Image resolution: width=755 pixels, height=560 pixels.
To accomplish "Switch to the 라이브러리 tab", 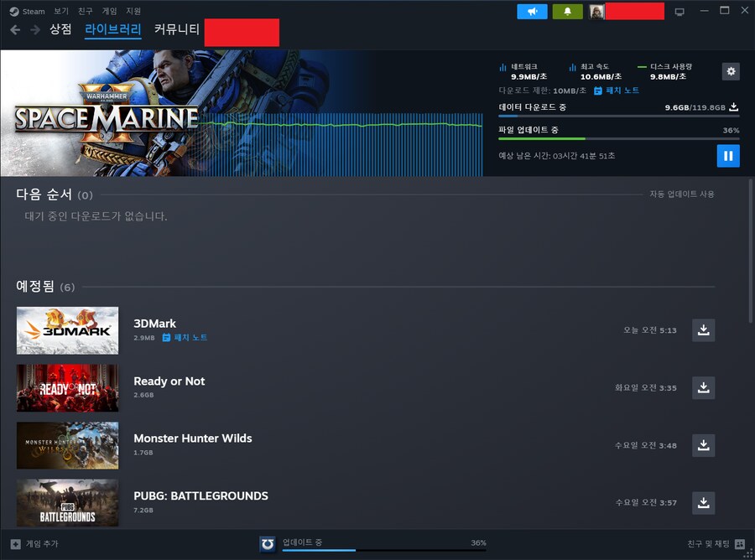I will [x=112, y=29].
